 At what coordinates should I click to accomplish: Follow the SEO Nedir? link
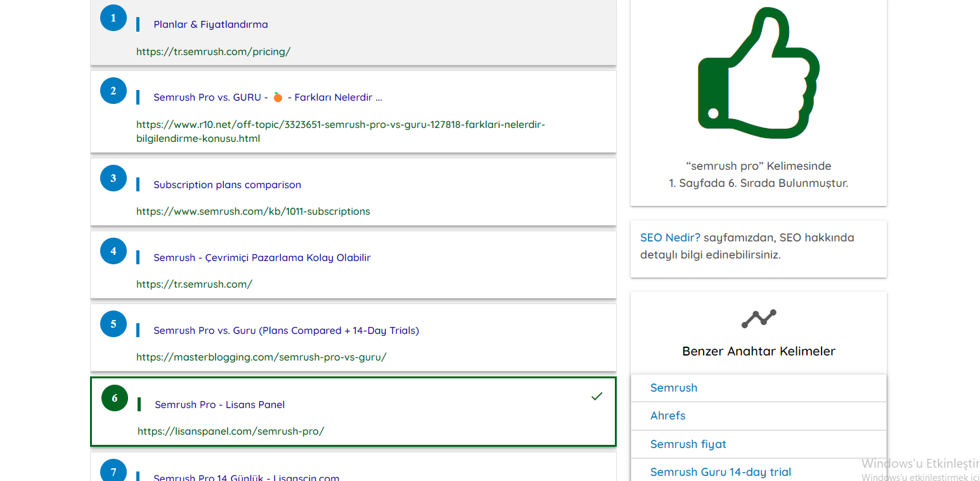pyautogui.click(x=670, y=238)
